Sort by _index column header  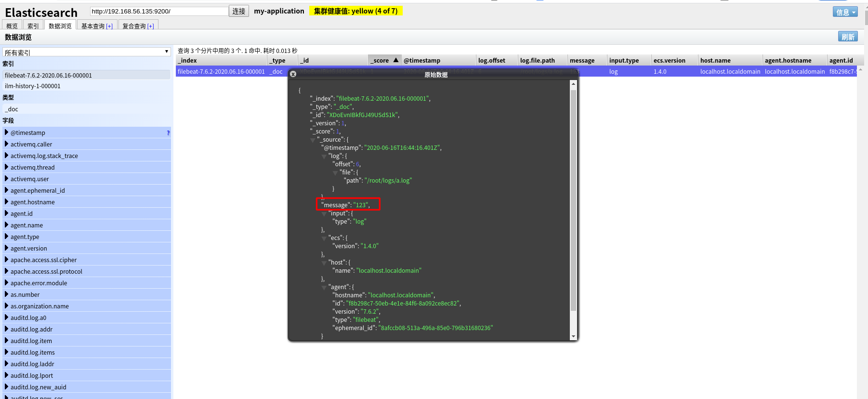(x=222, y=60)
